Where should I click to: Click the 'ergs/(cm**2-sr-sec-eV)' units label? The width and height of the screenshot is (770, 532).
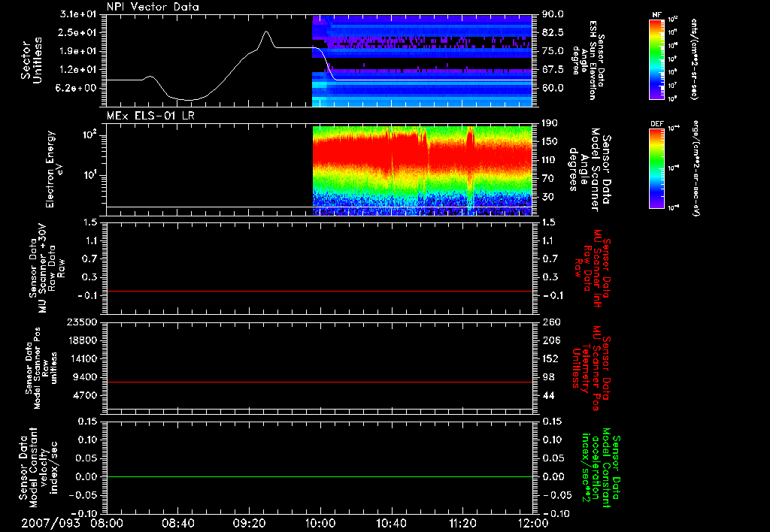point(696,168)
